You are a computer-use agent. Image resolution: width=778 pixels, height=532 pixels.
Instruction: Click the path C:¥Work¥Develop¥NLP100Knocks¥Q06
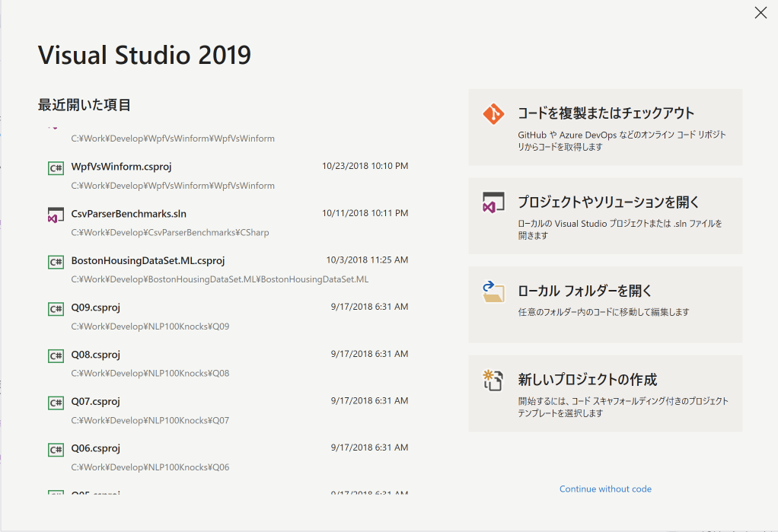[150, 467]
